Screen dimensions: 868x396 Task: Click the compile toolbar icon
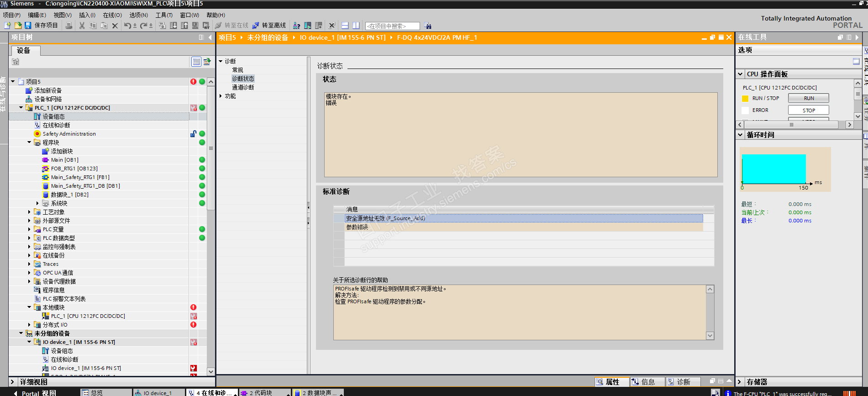coord(162,26)
